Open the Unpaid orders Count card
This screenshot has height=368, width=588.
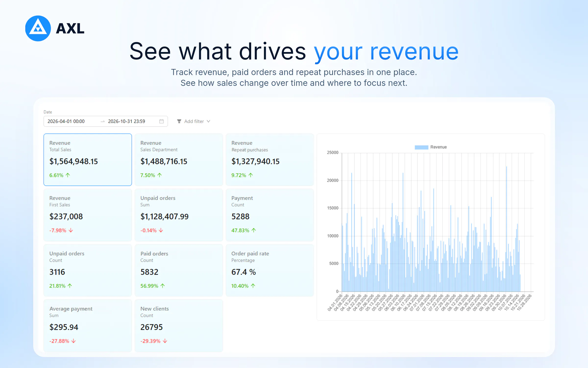click(88, 270)
